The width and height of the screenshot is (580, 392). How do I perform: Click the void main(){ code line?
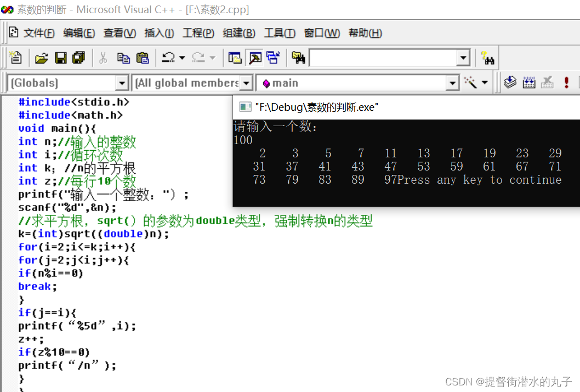pos(58,128)
